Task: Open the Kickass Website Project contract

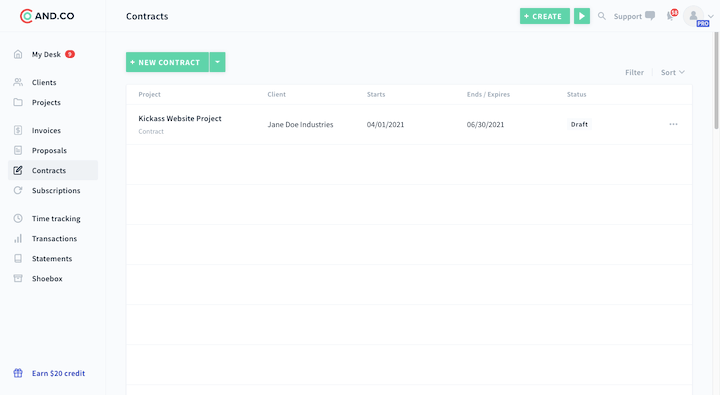Action: pyautogui.click(x=180, y=118)
